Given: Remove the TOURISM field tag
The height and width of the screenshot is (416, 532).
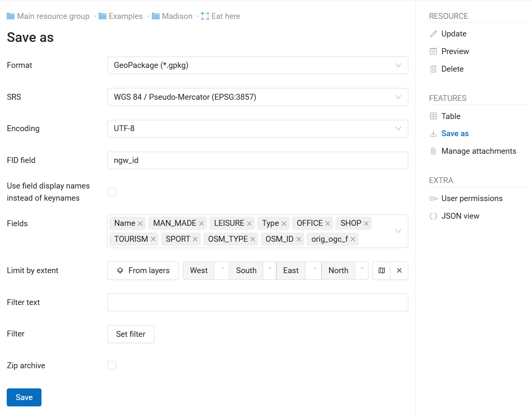Looking at the screenshot, I should (153, 239).
